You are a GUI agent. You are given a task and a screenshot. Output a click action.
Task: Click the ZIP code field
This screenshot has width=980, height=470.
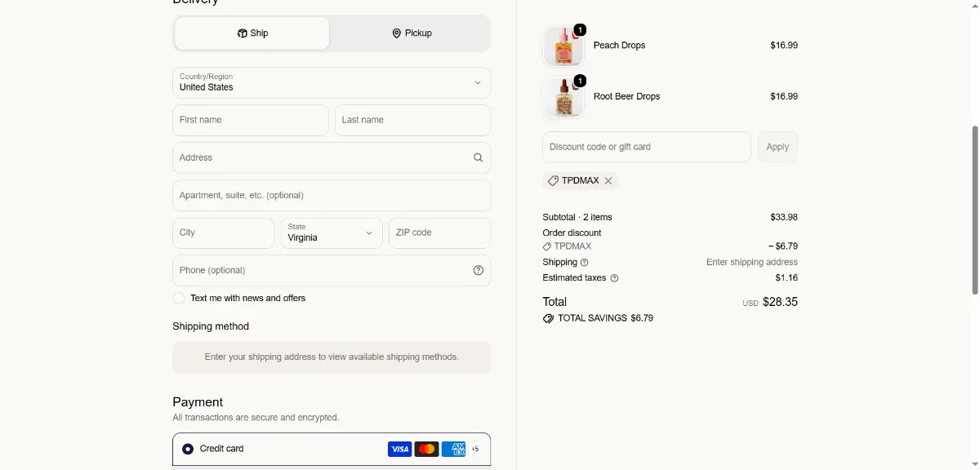tap(439, 233)
